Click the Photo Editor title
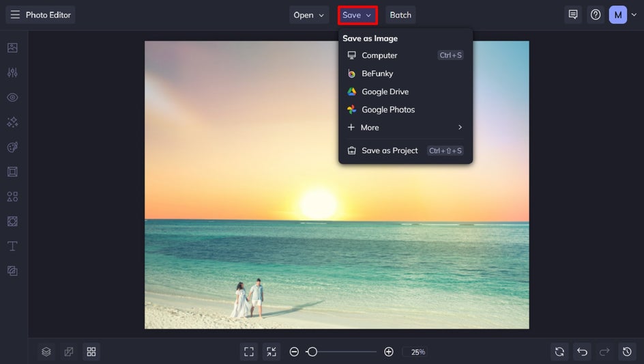 pos(48,15)
